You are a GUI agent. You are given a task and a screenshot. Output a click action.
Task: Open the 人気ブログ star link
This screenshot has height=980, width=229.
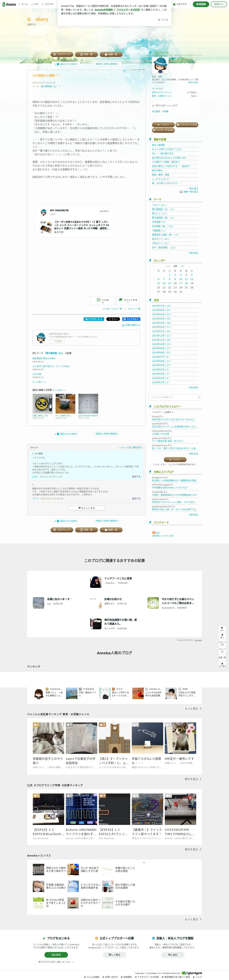point(180,4)
